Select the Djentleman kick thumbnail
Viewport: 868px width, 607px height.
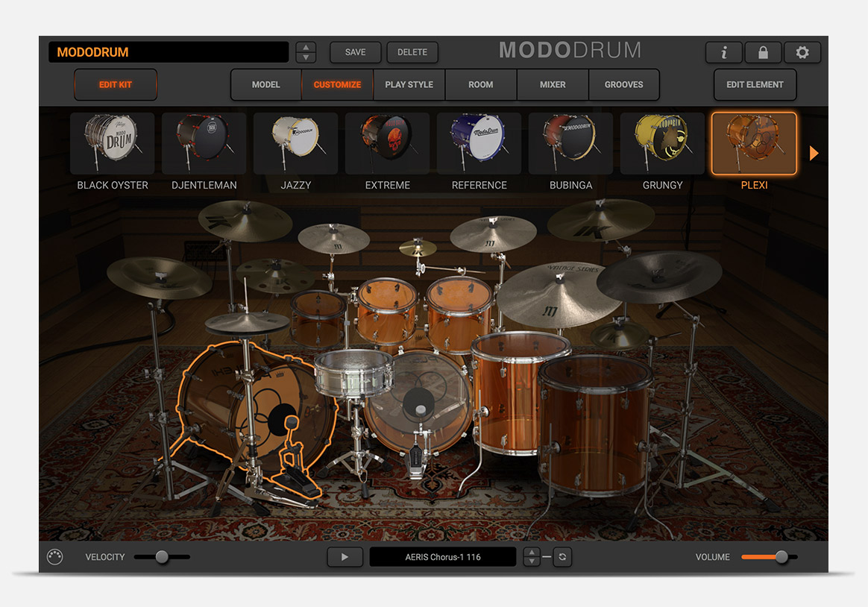click(204, 143)
